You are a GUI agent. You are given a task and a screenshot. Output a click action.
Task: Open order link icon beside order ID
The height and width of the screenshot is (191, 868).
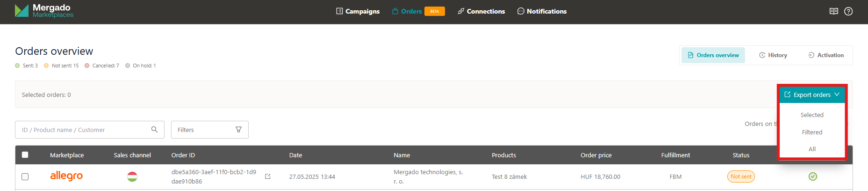click(x=268, y=176)
